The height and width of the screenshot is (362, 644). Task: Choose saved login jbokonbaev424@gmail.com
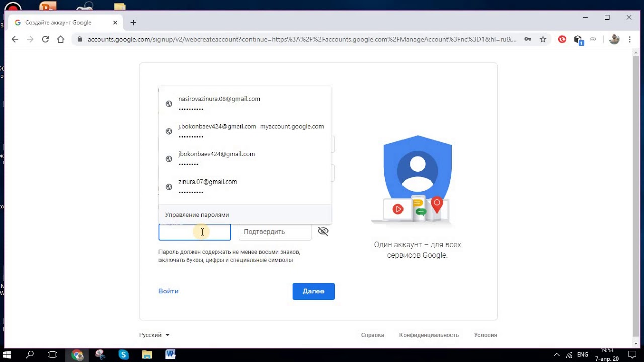coord(245,159)
